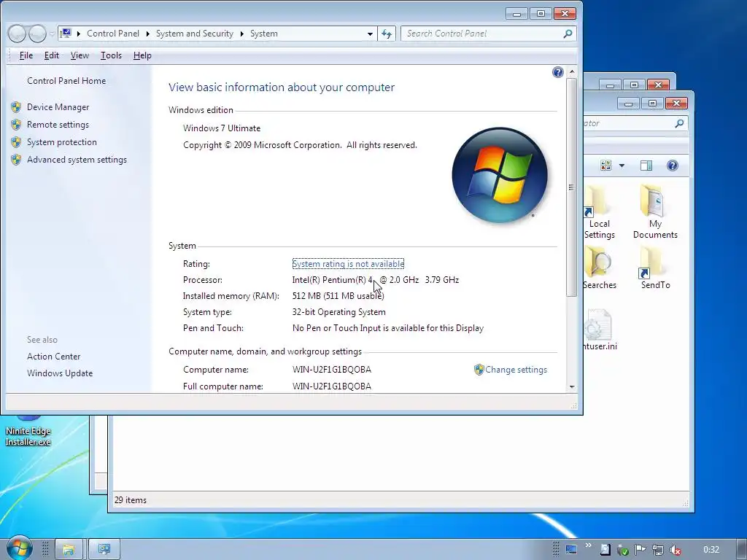The width and height of the screenshot is (747, 560).
Task: Click shield icon beside Device Manager
Action: point(16,107)
